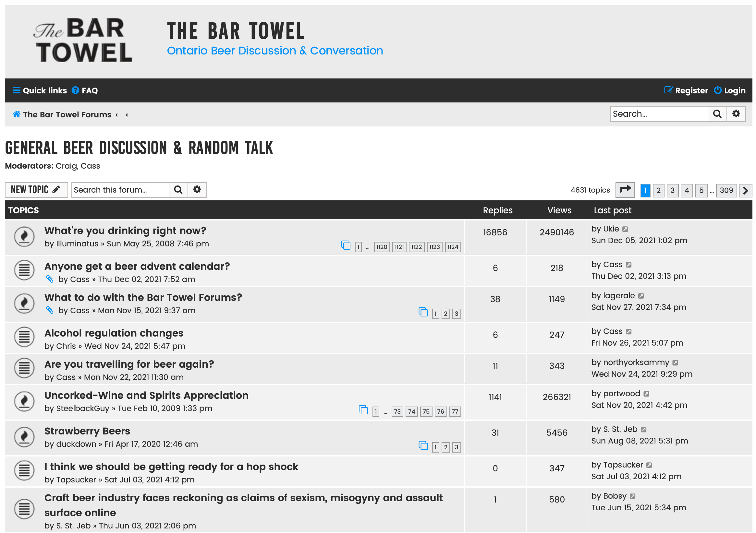Click the top Search… input field

pos(659,114)
